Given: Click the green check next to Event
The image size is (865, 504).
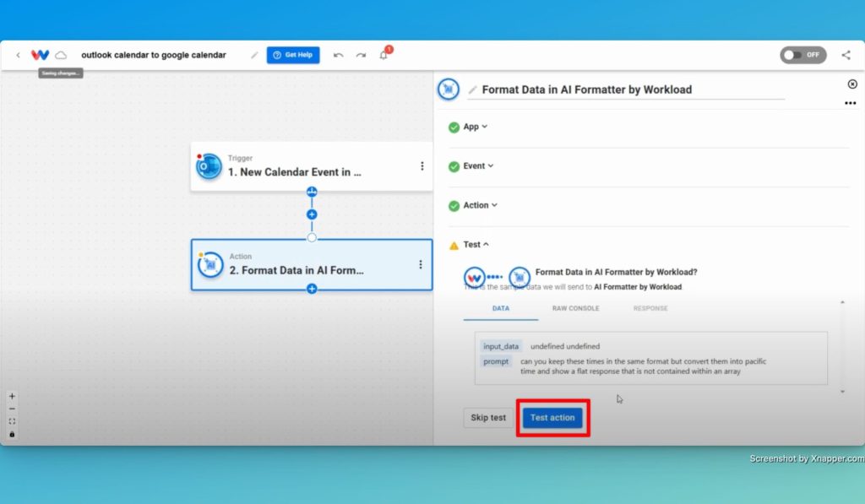Looking at the screenshot, I should click(x=454, y=166).
